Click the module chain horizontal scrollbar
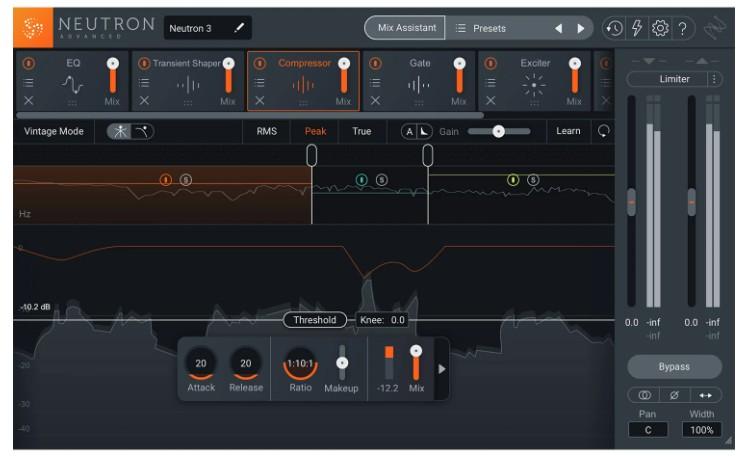Screen dimensions: 746x456 coord(250,115)
